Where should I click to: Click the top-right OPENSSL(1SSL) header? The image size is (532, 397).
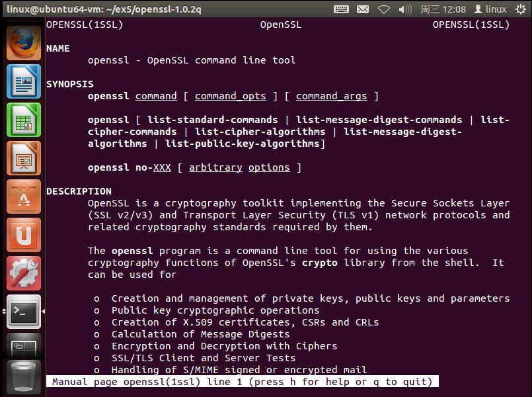point(471,24)
